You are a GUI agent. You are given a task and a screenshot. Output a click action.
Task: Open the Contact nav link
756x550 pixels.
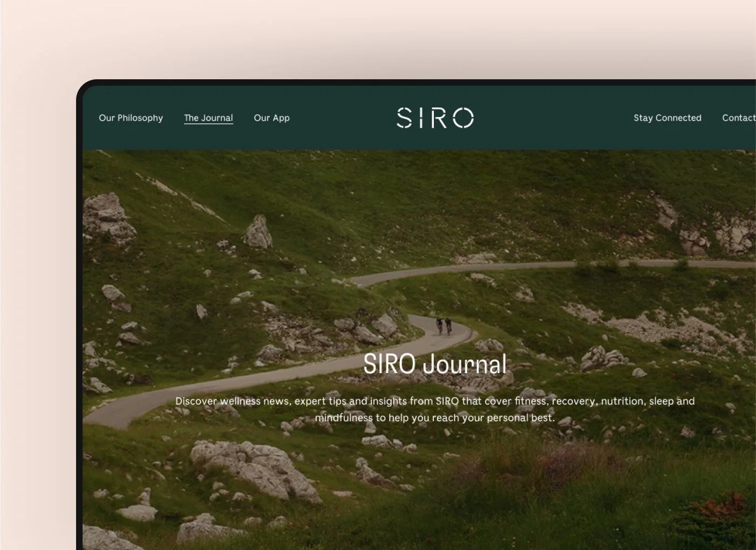tap(739, 118)
